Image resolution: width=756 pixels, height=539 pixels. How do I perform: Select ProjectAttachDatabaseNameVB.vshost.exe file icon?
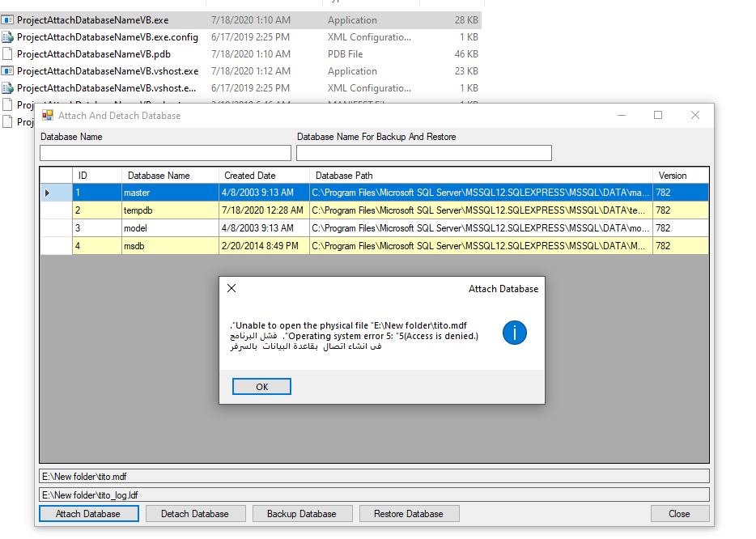point(7,71)
